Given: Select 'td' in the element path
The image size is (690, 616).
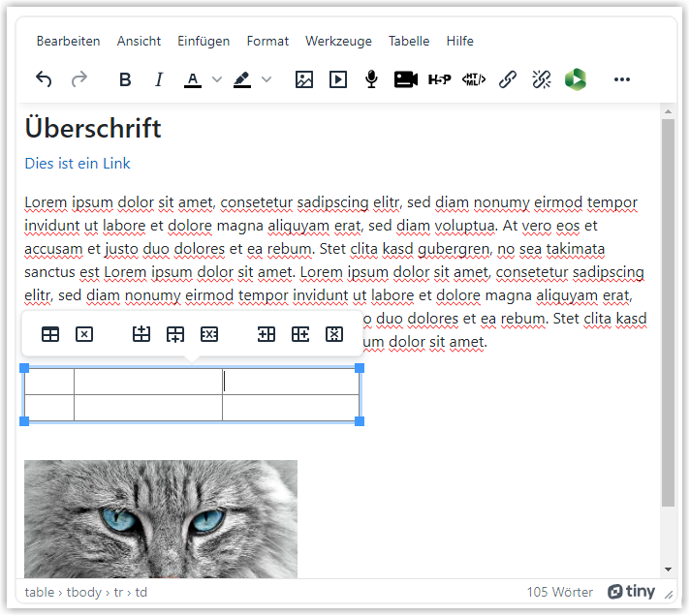Looking at the screenshot, I should pos(141,592).
